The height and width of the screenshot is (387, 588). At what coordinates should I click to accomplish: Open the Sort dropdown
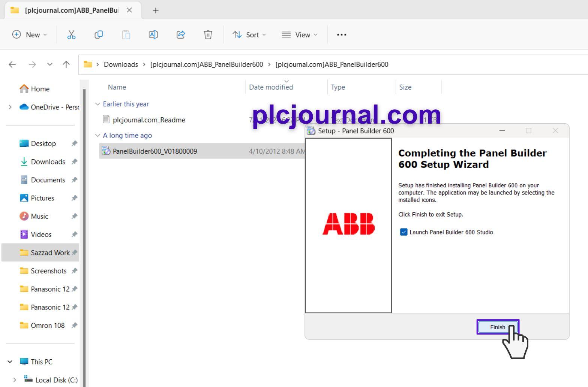[x=249, y=35]
